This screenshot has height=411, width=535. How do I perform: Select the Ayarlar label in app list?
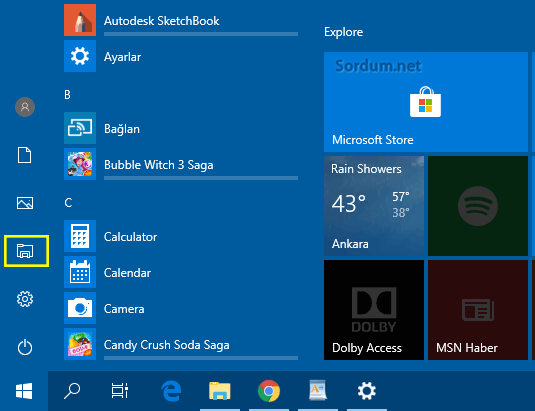click(122, 57)
